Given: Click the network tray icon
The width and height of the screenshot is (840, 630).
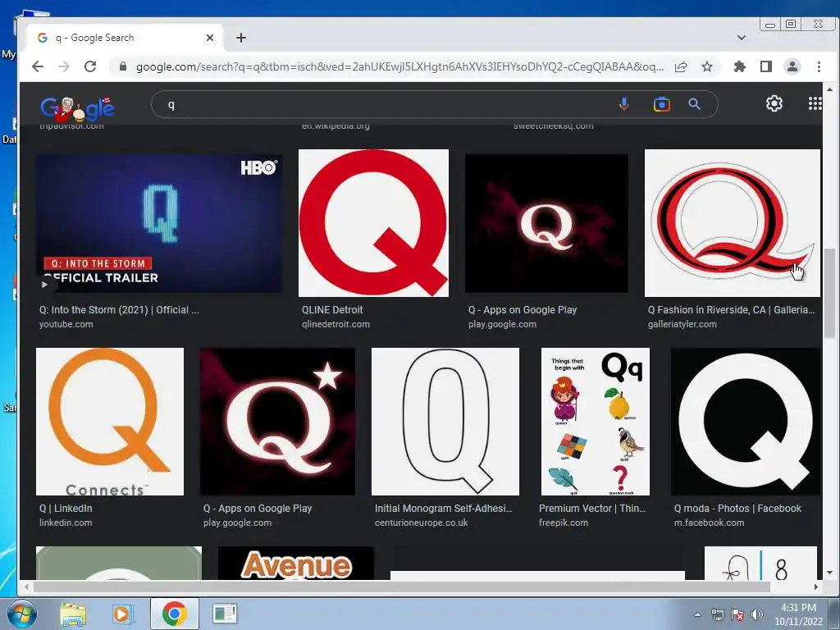Looking at the screenshot, I should click(x=717, y=614).
